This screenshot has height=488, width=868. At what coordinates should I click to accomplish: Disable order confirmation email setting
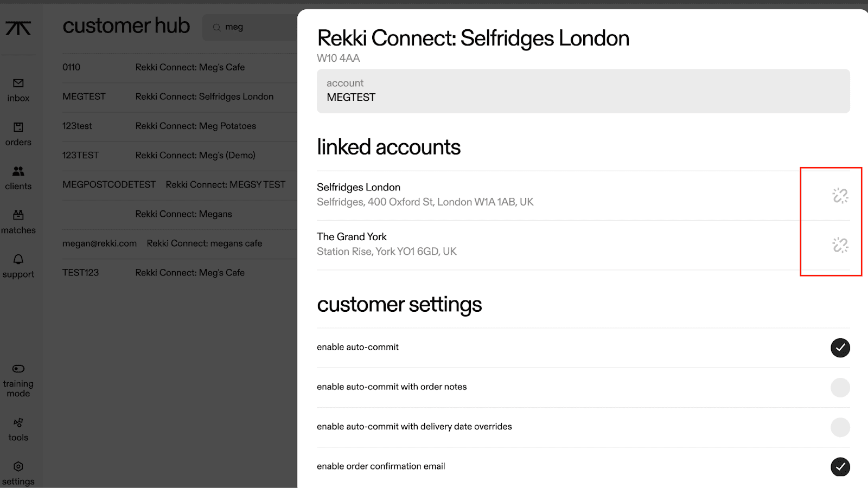click(840, 466)
